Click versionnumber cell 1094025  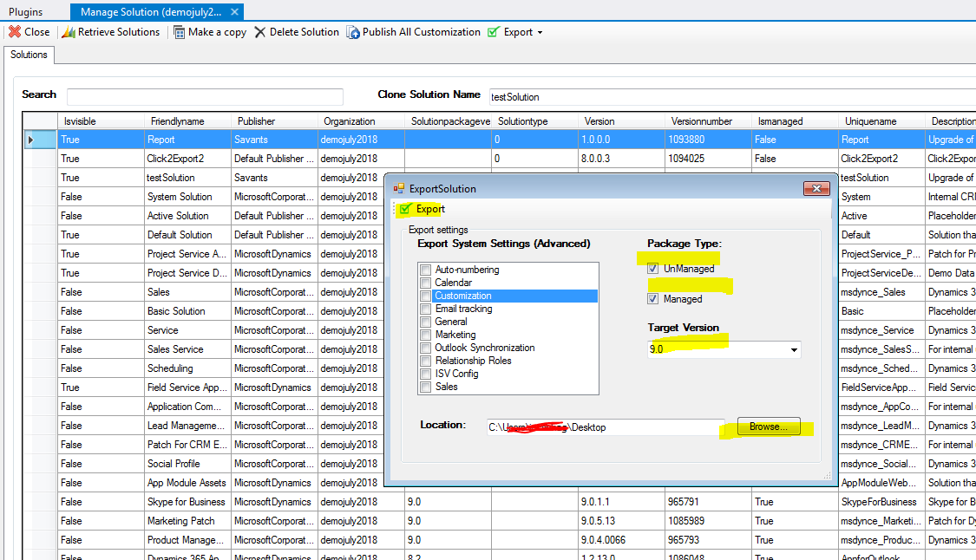[708, 159]
